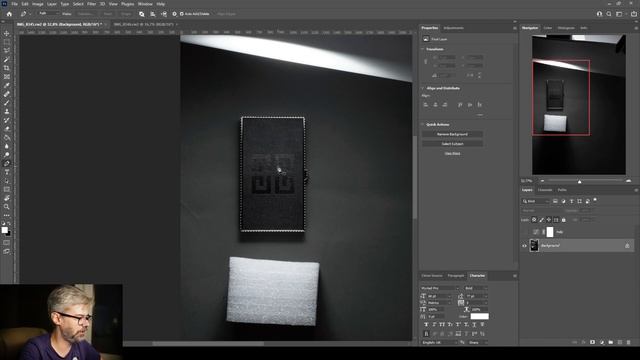The width and height of the screenshot is (640, 360).
Task: Toggle layer filtering on/off switch
Action: pyautogui.click(x=595, y=200)
